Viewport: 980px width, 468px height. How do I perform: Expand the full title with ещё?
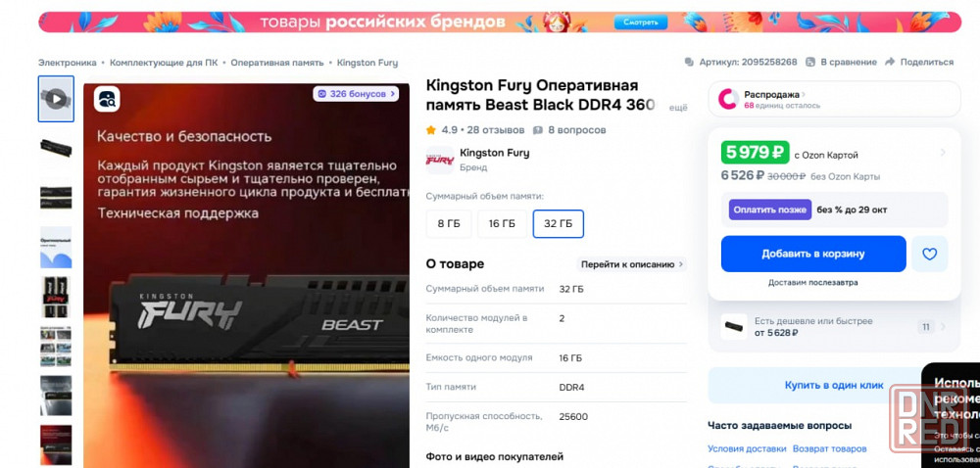678,108
